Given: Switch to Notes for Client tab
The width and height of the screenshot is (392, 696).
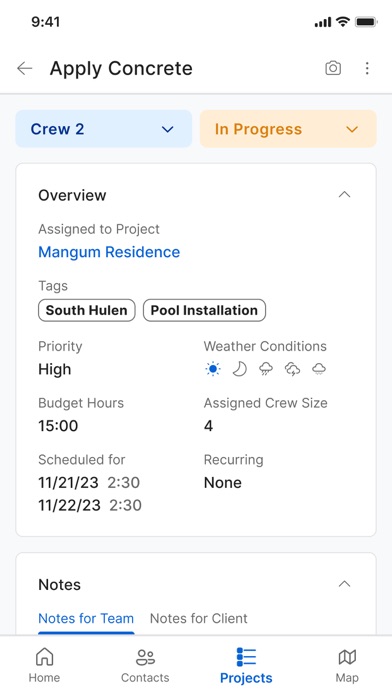Looking at the screenshot, I should (x=198, y=618).
